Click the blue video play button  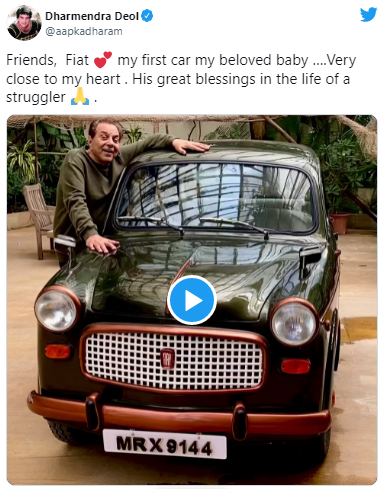pyautogui.click(x=192, y=300)
